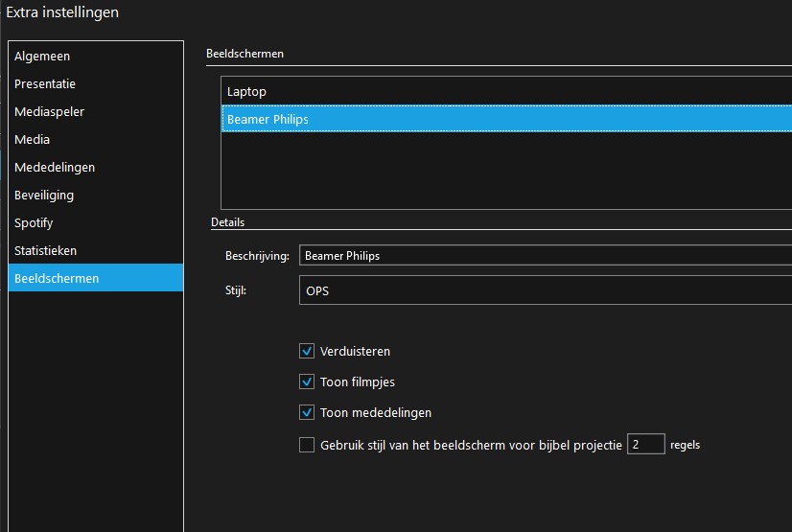Click the regels number field

646,444
